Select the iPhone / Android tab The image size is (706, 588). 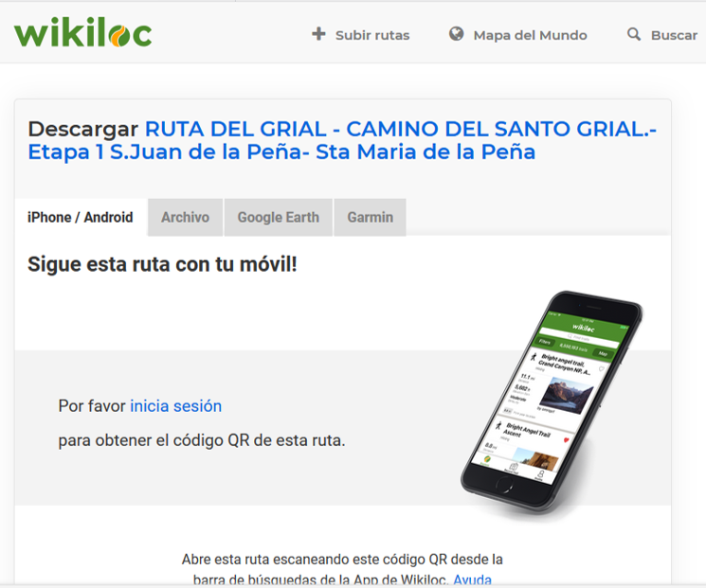(81, 217)
